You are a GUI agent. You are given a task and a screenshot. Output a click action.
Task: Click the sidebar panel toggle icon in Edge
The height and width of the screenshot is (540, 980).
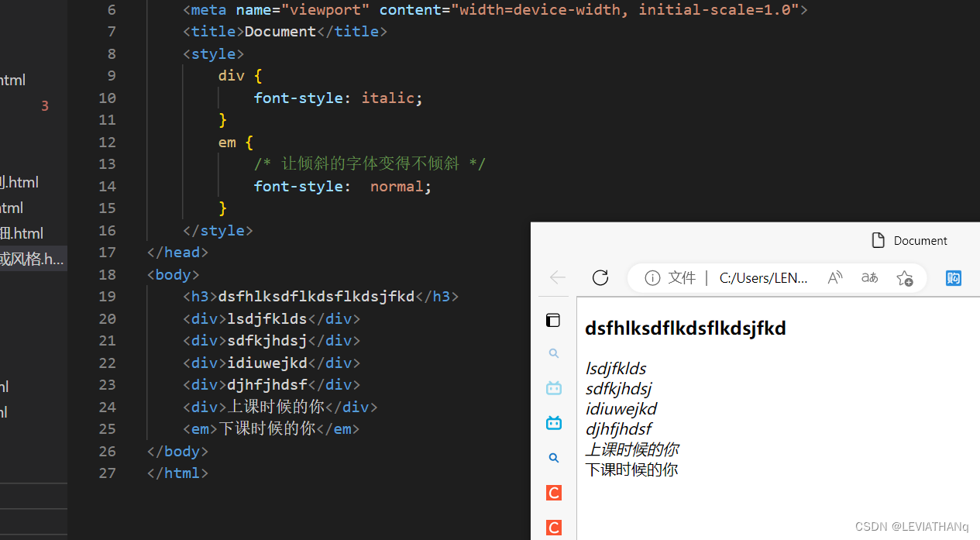pyautogui.click(x=553, y=320)
